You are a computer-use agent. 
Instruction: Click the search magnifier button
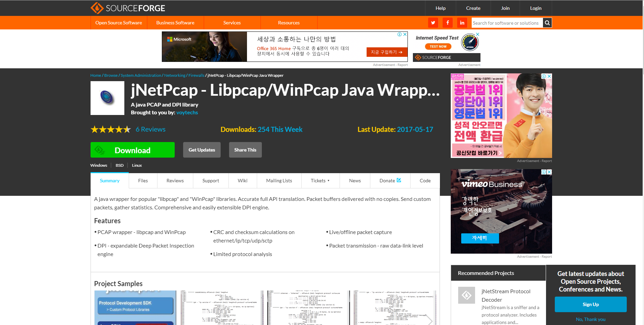pos(547,23)
